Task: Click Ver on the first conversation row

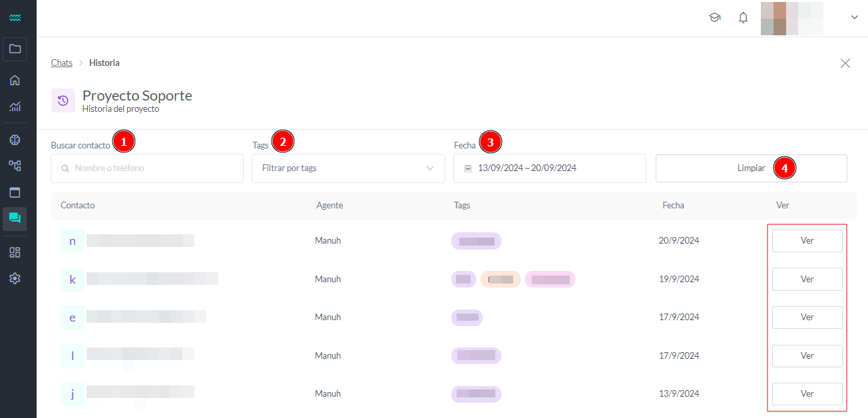Action: (x=807, y=240)
